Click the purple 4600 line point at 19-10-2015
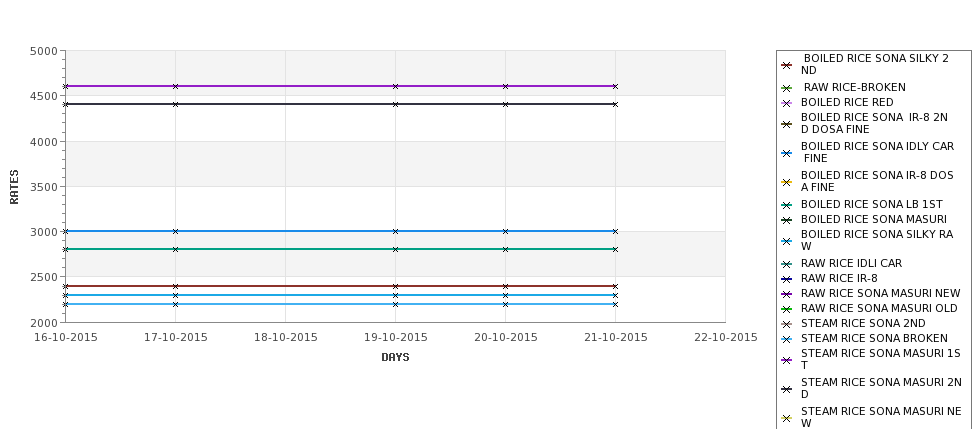The width and height of the screenshot is (975, 429). (x=395, y=86)
